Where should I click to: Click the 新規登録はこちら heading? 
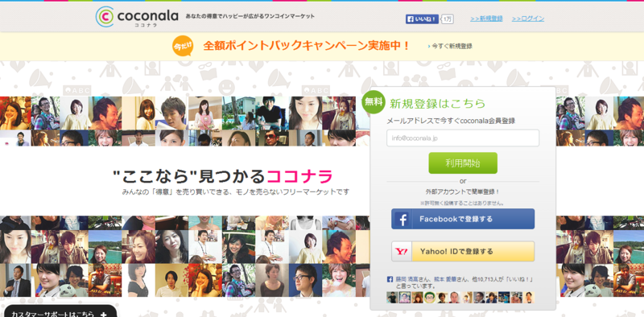point(437,104)
